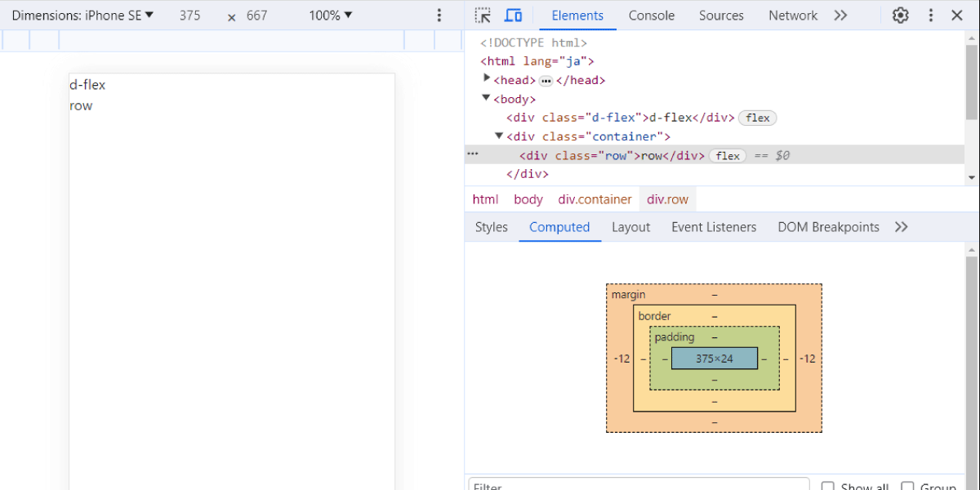The image size is (980, 490).
Task: Open device toolbar more options menu
Action: click(439, 16)
